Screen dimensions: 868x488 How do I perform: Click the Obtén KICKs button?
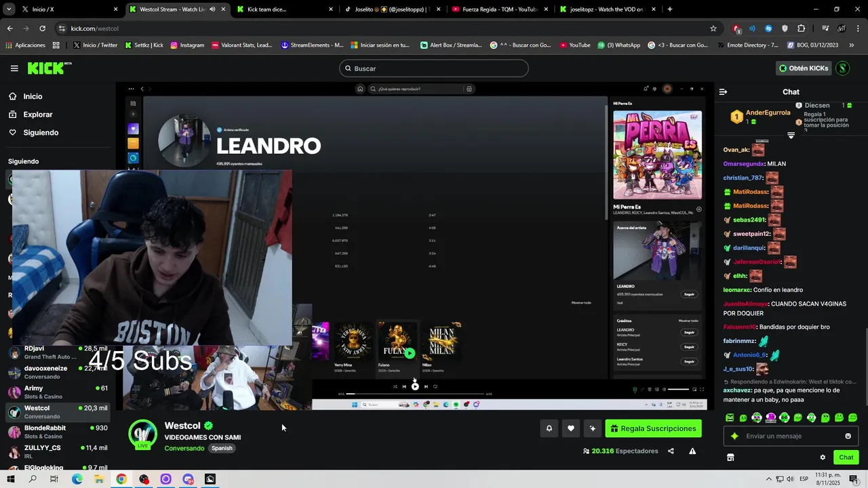[804, 68]
